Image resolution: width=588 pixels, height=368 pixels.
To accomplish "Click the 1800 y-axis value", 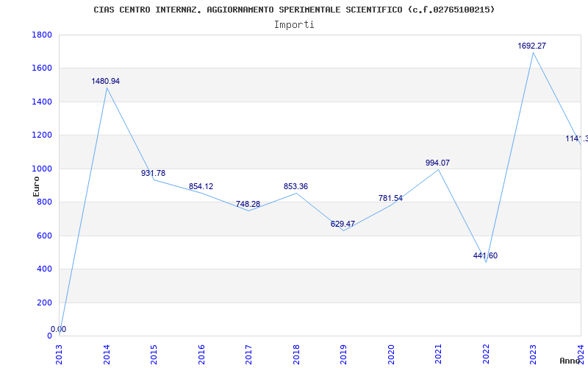I will point(42,35).
